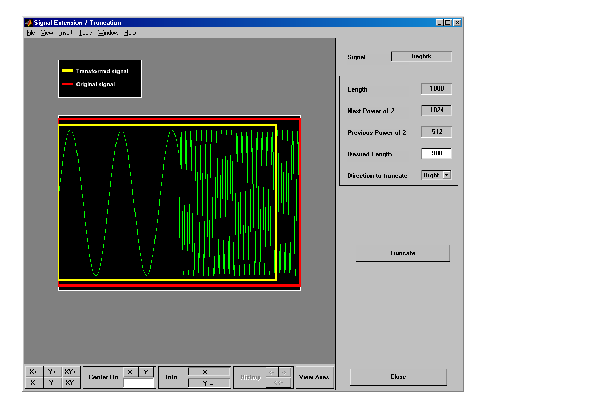Click the 'Previous Power of 2' label

click(x=377, y=132)
